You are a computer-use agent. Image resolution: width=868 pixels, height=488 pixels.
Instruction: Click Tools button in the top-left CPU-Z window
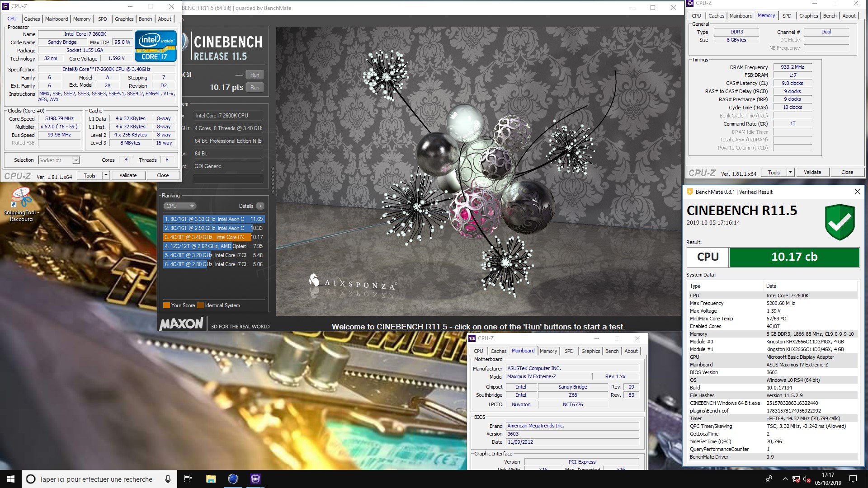tap(90, 175)
